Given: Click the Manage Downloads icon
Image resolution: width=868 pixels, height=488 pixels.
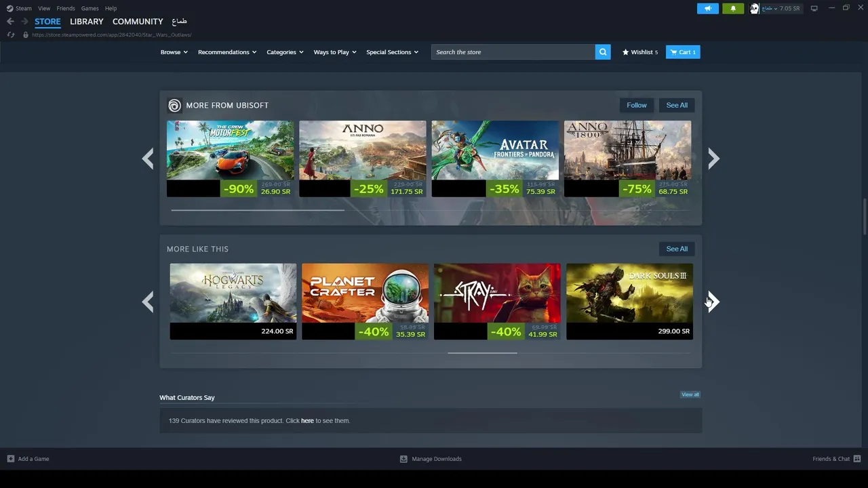Looking at the screenshot, I should pos(403,459).
